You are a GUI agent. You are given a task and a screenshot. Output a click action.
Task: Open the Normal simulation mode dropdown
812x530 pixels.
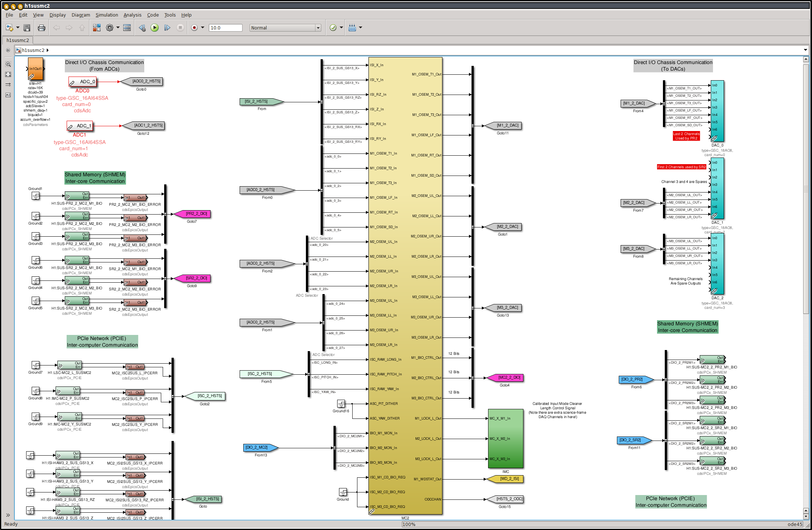285,28
